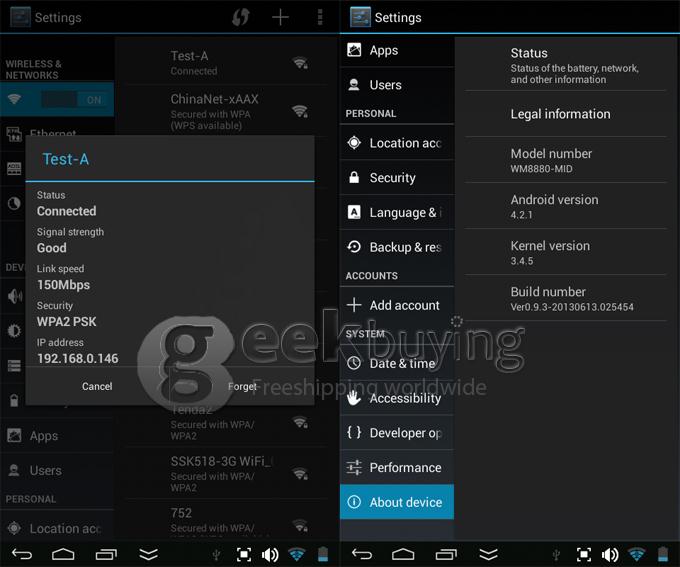
Task: Tap the Security lock icon
Action: [x=354, y=178]
